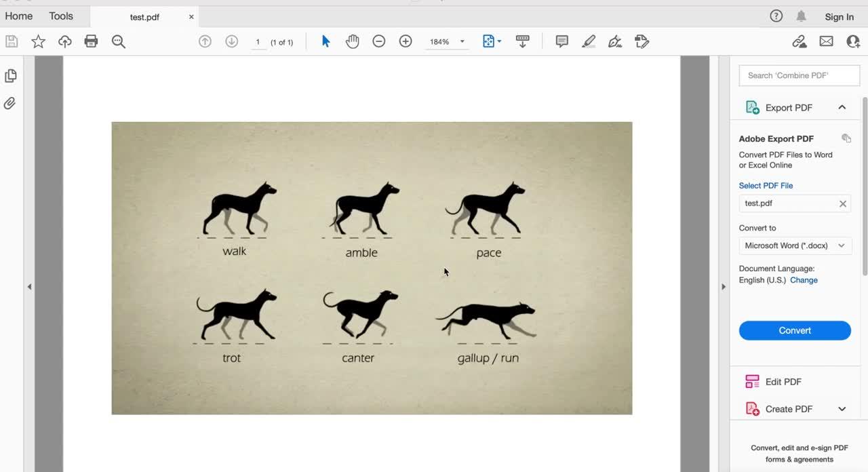Share file via email icon
Viewport: 868px width, 472px height.
(826, 41)
